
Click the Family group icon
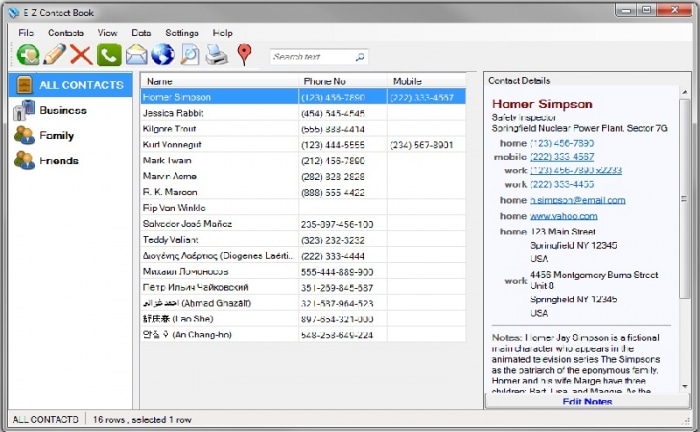(24, 135)
